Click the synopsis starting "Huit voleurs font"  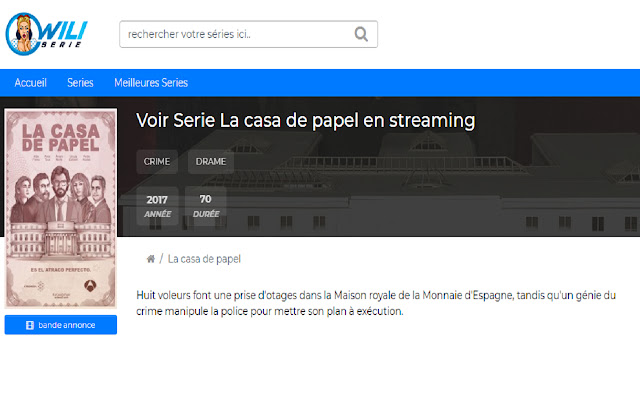[x=376, y=303]
